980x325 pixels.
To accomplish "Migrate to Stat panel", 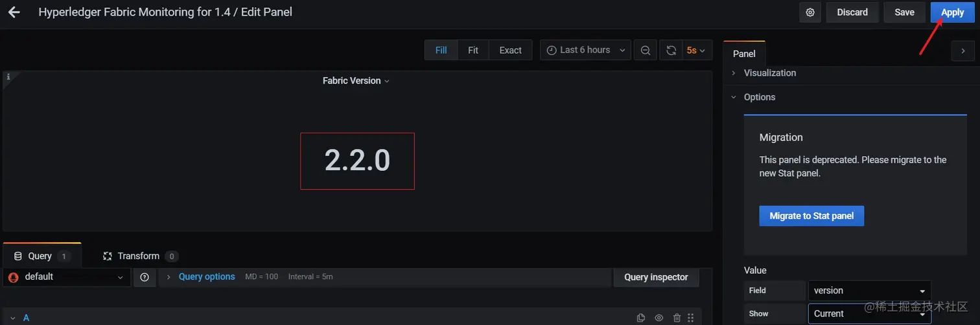I will point(811,216).
